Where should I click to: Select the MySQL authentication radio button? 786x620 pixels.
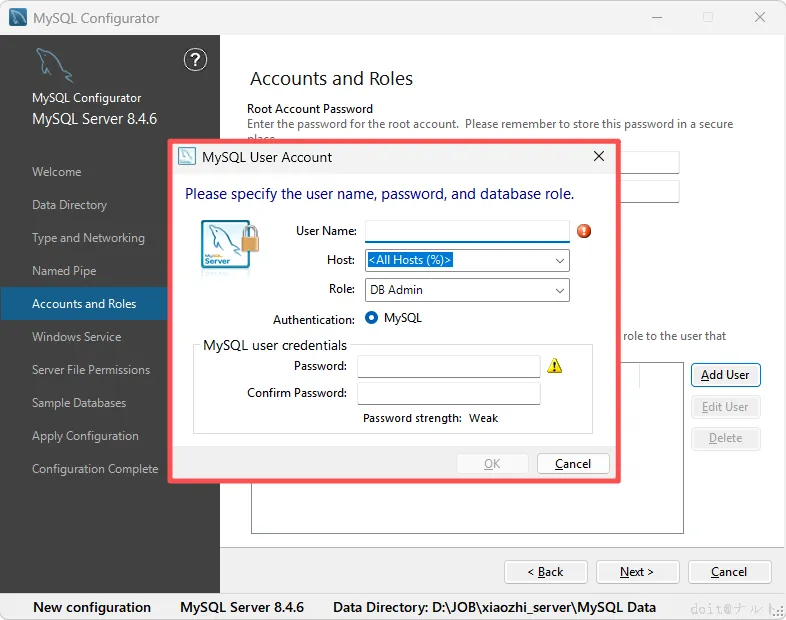point(372,318)
